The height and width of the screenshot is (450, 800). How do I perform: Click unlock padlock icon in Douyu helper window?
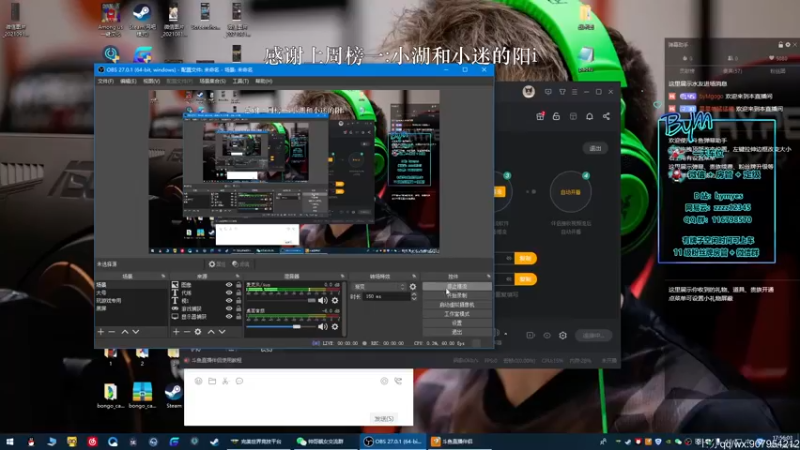(556, 116)
